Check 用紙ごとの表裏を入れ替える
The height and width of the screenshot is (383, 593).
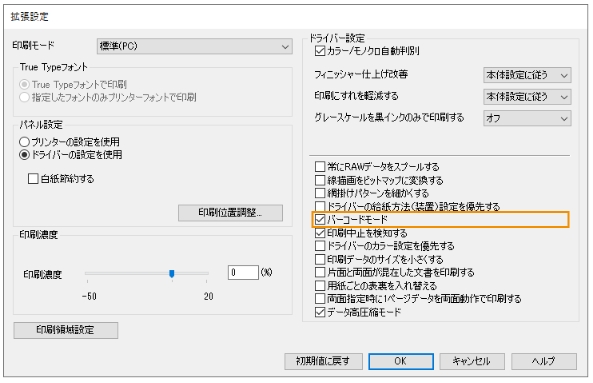click(x=320, y=285)
